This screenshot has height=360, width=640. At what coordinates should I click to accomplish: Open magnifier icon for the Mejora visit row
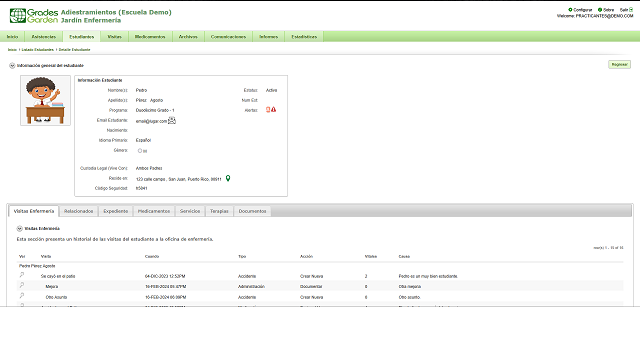22,285
